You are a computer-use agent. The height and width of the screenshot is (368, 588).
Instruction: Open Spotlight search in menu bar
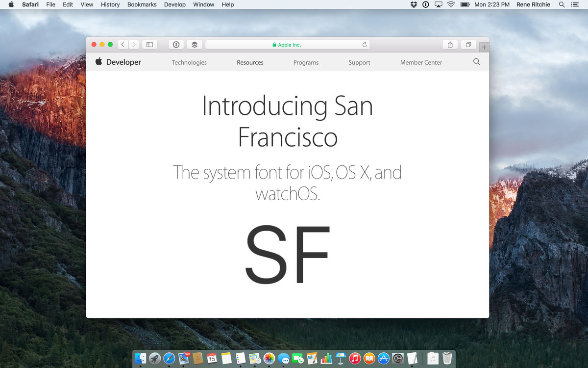[562, 4]
